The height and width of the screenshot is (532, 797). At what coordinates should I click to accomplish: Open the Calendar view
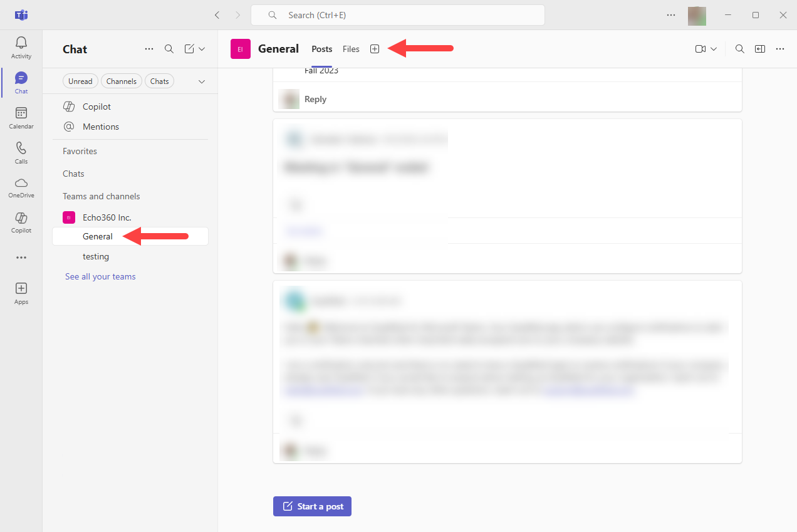coord(21,118)
